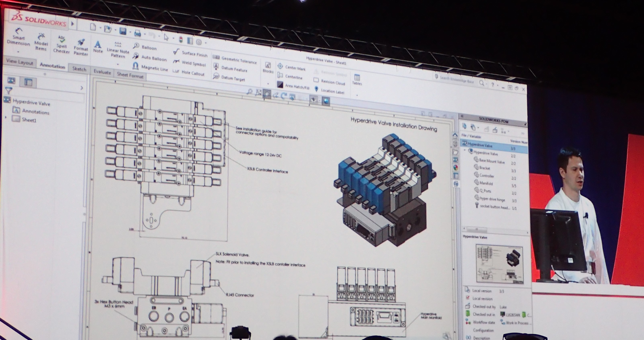644x340 pixels.
Task: Open the Linear Note Pattern dropdown
Action: click(118, 64)
